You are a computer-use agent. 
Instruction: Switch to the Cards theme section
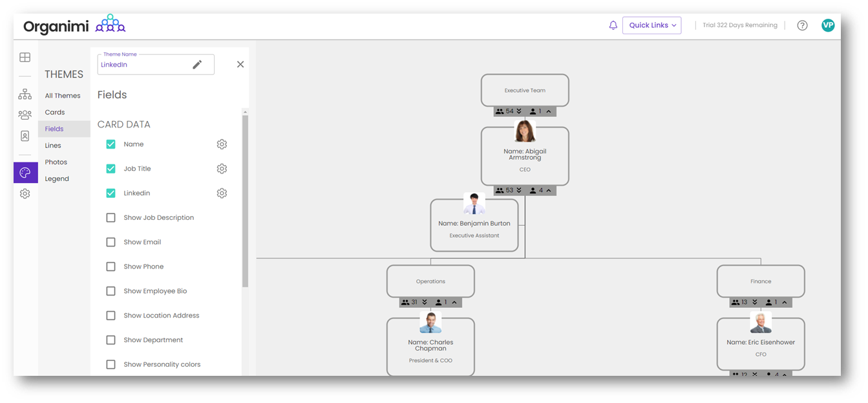[55, 113]
